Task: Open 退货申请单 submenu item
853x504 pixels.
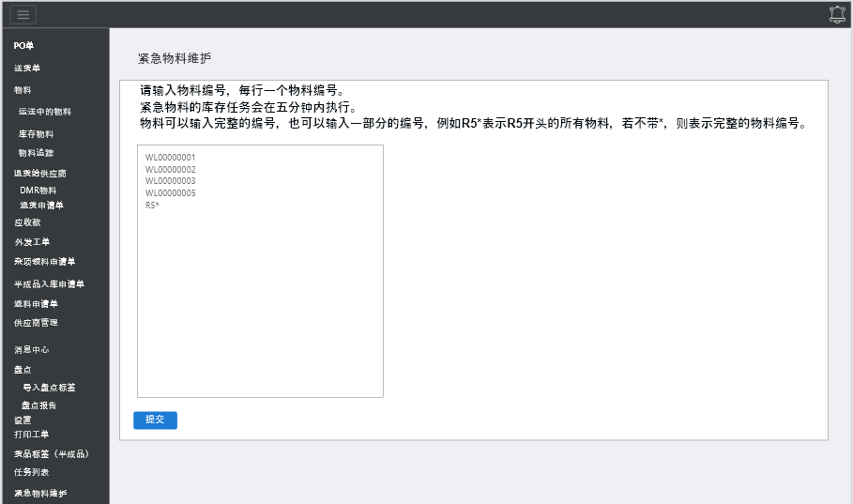Action: pos(41,206)
